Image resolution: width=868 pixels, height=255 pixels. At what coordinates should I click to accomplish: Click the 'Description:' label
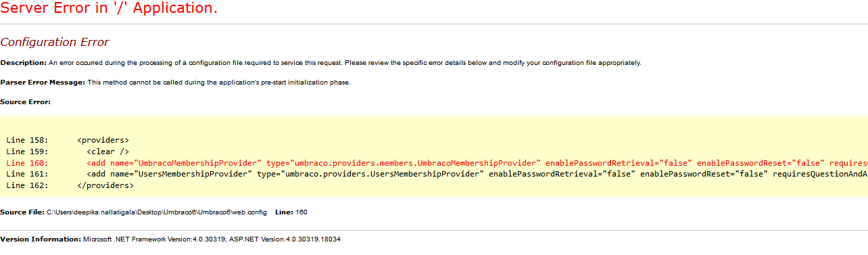click(x=24, y=63)
